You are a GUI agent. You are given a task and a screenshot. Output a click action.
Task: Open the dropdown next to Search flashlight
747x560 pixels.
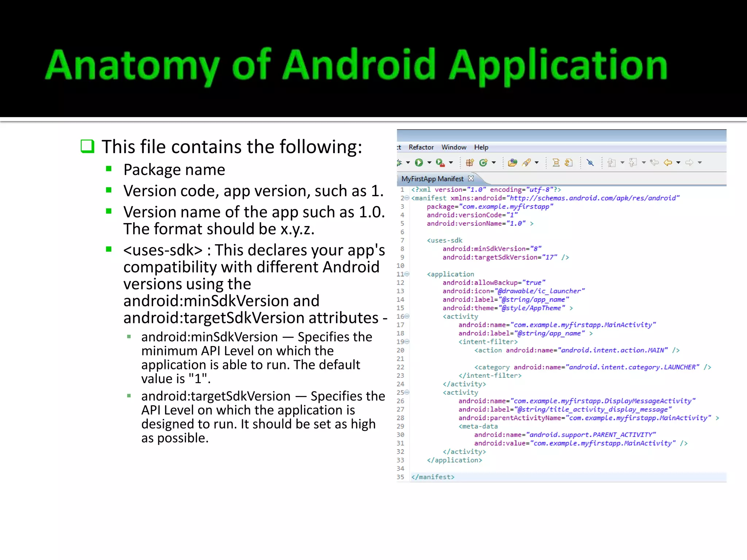click(537, 163)
